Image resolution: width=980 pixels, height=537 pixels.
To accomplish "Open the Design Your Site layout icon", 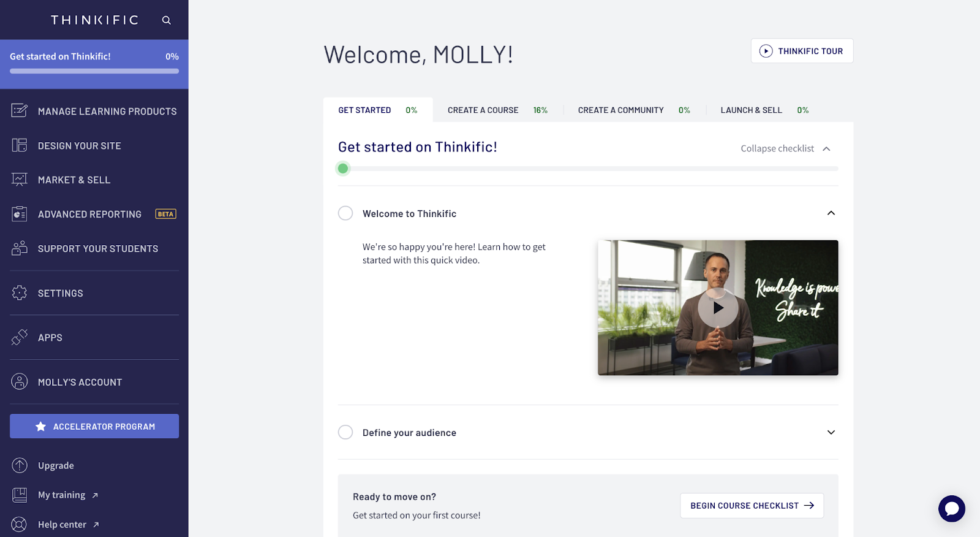I will click(x=20, y=145).
